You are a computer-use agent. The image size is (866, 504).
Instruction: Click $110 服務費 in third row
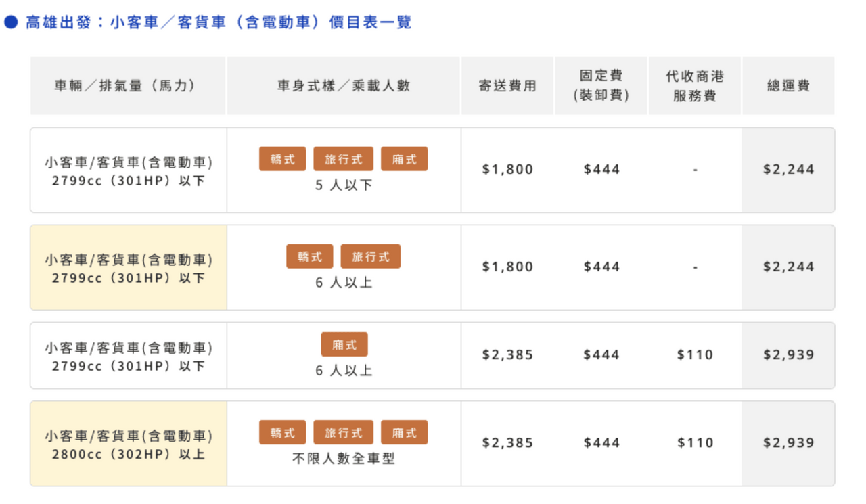(695, 354)
